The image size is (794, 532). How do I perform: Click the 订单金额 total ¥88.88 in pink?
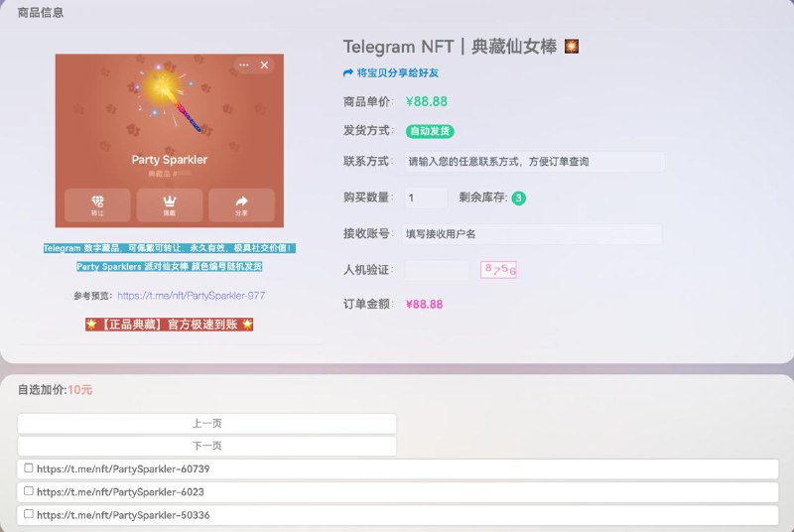click(425, 305)
